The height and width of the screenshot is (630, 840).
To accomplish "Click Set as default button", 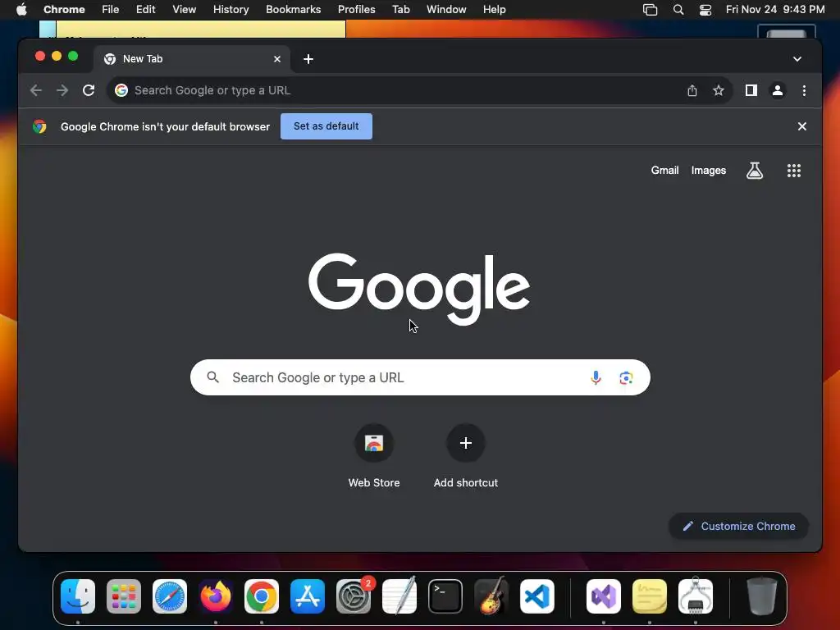I will (x=326, y=126).
